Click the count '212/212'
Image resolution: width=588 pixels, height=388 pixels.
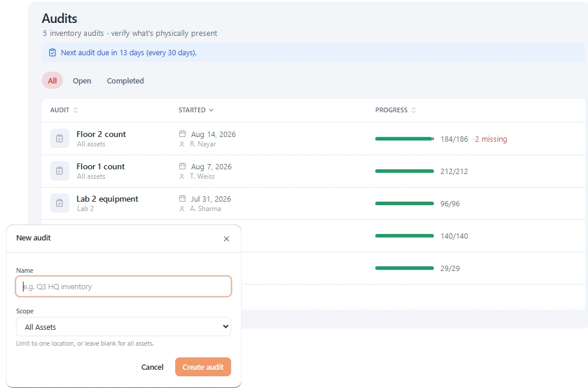(x=454, y=171)
